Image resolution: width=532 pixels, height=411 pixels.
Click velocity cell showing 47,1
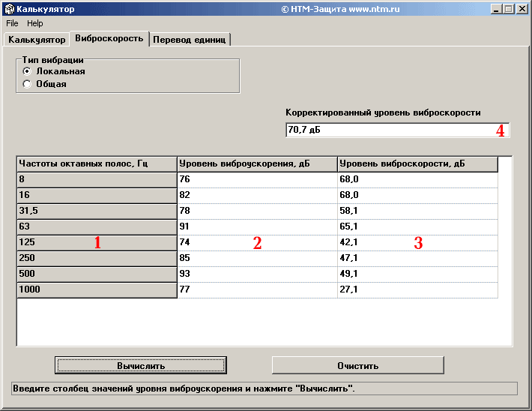(x=417, y=259)
